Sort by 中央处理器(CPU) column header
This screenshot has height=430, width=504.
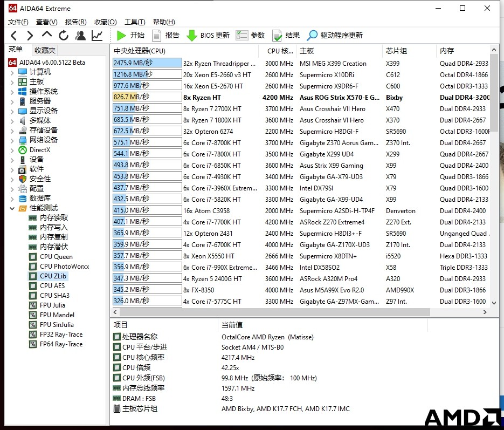click(184, 51)
